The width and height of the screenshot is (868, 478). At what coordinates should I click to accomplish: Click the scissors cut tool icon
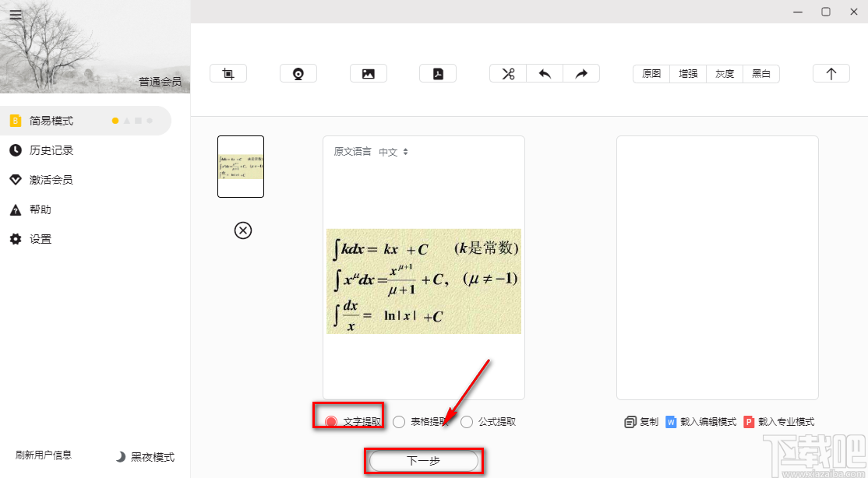(508, 74)
